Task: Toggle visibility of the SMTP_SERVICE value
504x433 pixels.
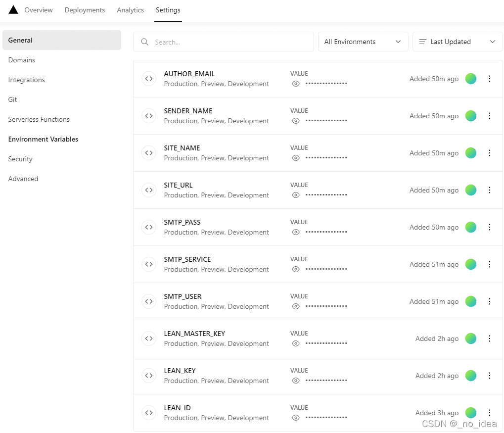Action: pyautogui.click(x=296, y=269)
